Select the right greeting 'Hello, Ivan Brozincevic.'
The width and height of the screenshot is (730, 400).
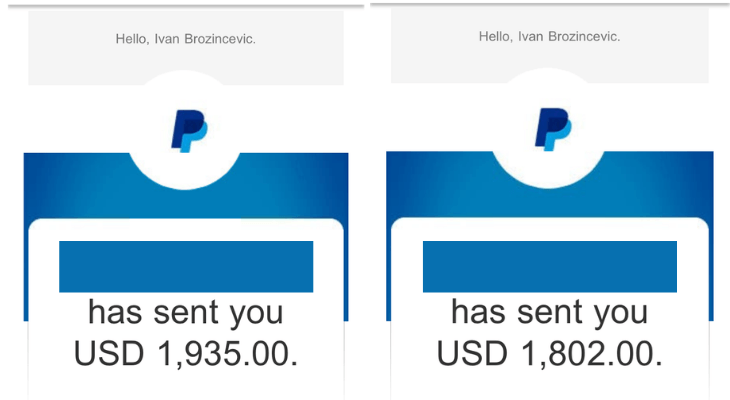pos(549,36)
